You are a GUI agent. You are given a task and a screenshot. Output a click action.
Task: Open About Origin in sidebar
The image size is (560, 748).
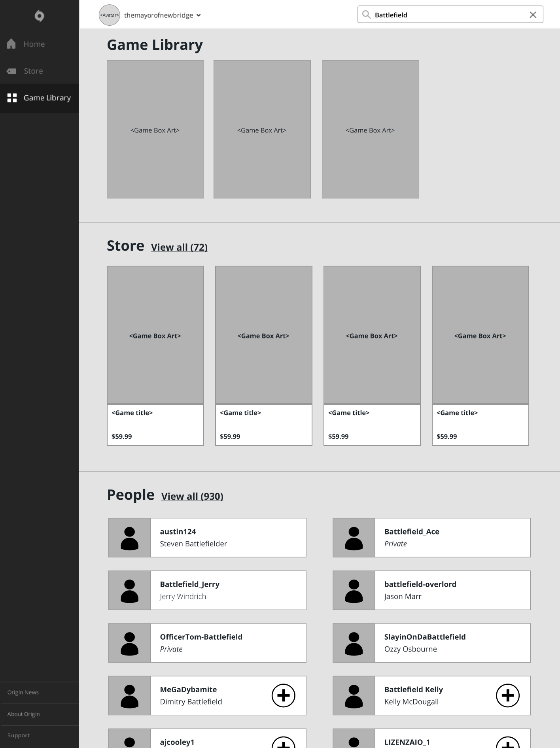[23, 714]
